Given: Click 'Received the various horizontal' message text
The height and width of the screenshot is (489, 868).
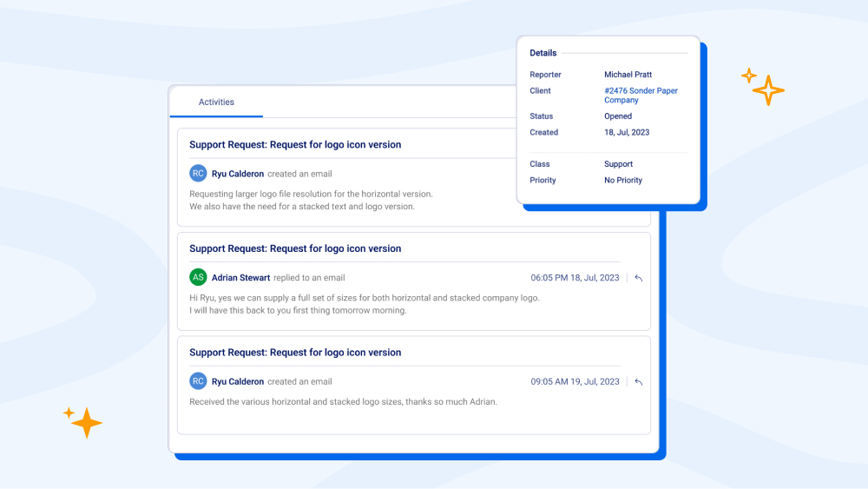Looking at the screenshot, I should coord(343,402).
